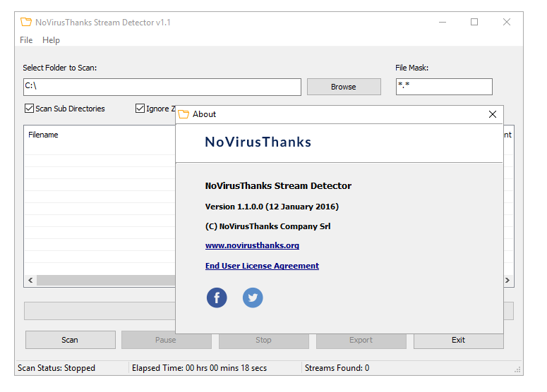Close the Stream Detector main window

[507, 22]
